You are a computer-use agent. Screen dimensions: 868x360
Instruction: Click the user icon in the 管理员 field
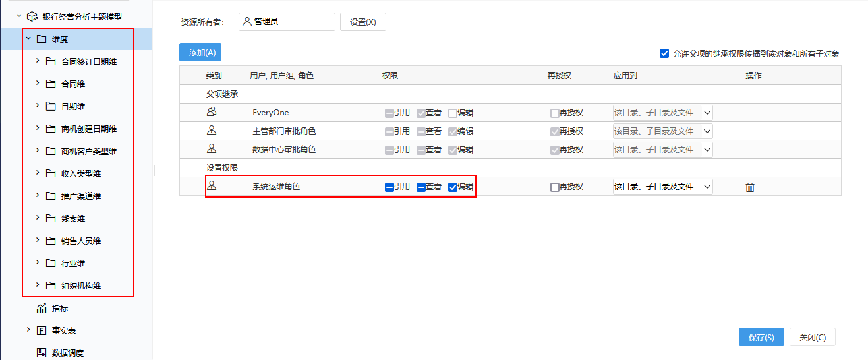(247, 22)
